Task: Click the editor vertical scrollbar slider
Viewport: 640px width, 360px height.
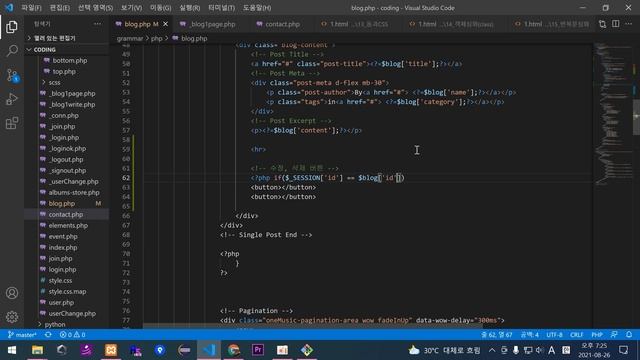Action: (x=636, y=117)
